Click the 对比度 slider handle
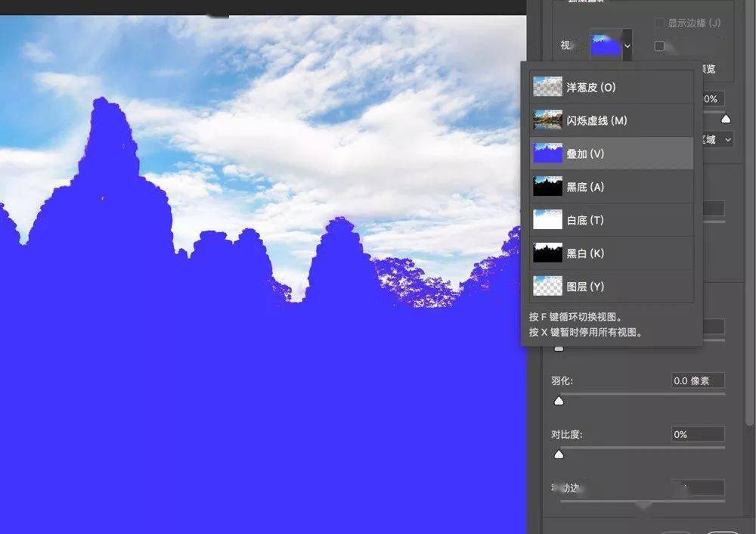The height and width of the screenshot is (534, 756). (x=559, y=455)
